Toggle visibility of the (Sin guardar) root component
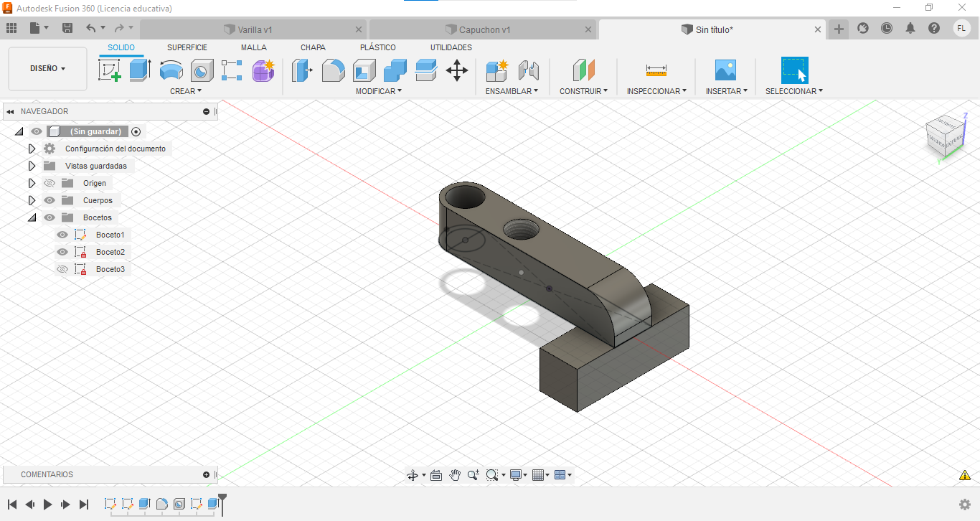The height and width of the screenshot is (521, 980). pyautogui.click(x=37, y=131)
